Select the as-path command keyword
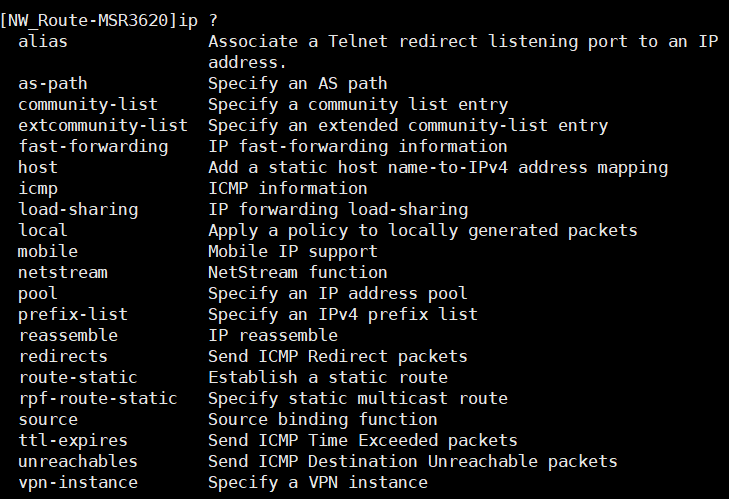Image resolution: width=729 pixels, height=499 pixels. click(x=48, y=83)
